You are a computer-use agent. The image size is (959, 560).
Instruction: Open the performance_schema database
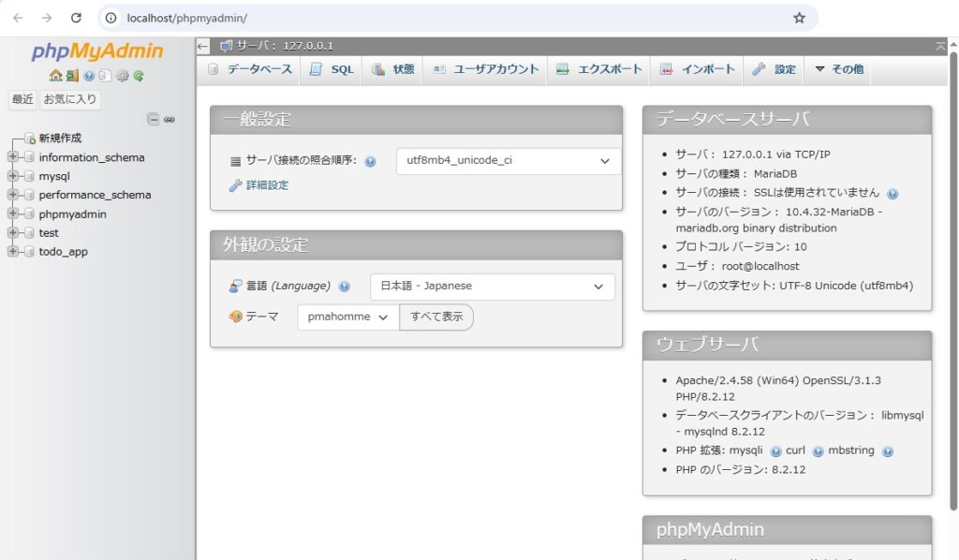click(95, 195)
